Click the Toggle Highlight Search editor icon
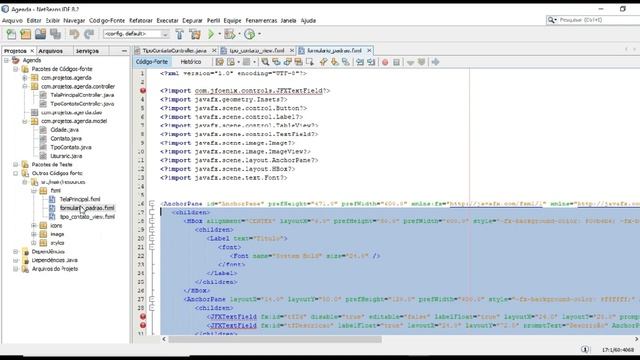640x360 pixels. click(299, 62)
